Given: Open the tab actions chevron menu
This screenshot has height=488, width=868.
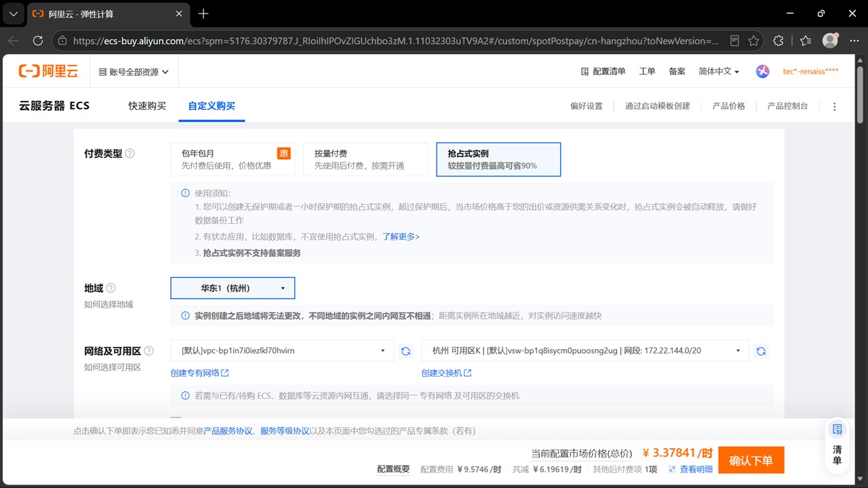Looking at the screenshot, I should pos(14,14).
